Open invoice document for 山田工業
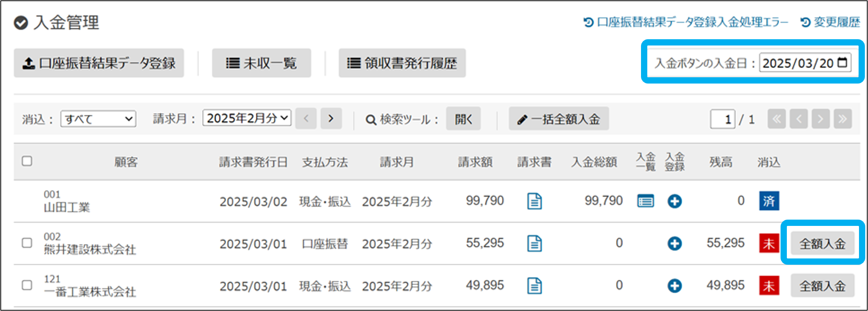Screen dimensions: 868x311 [534, 202]
